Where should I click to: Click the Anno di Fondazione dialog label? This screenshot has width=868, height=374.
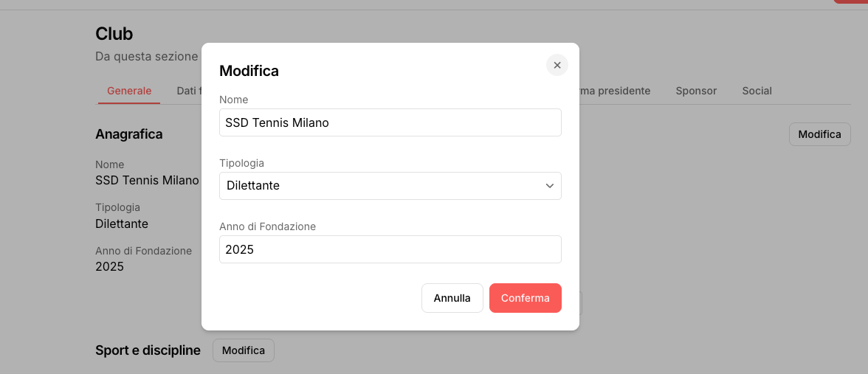pyautogui.click(x=267, y=226)
